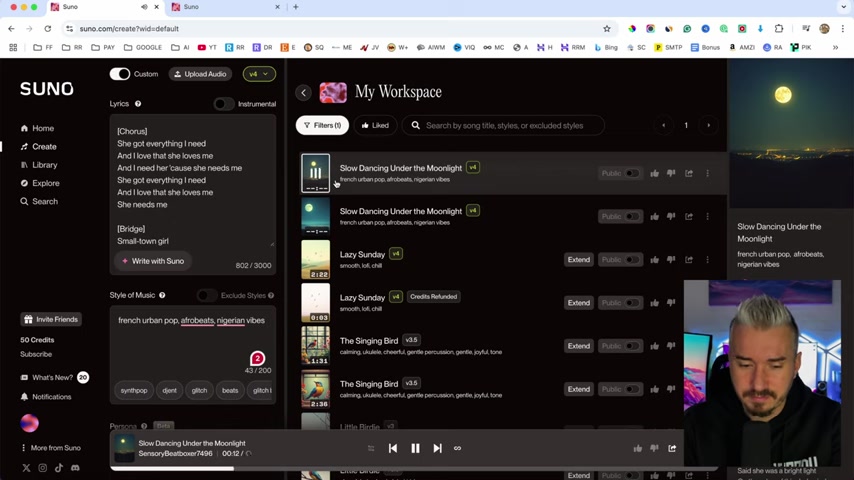The height and width of the screenshot is (480, 854).
Task: Open Suno X (Twitter) page
Action: click(x=26, y=468)
